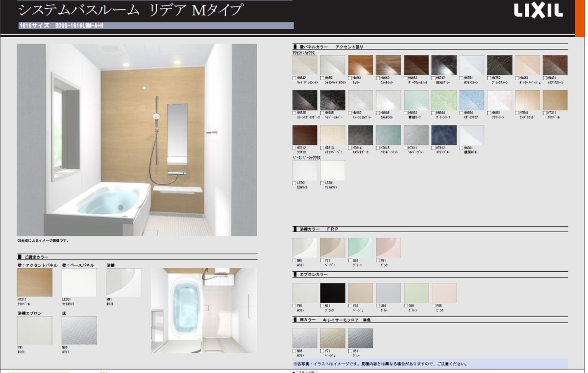Tick the HN752 black stone checkbox
Image resolution: width=588 pixels, height=373 pixels.
(490, 78)
